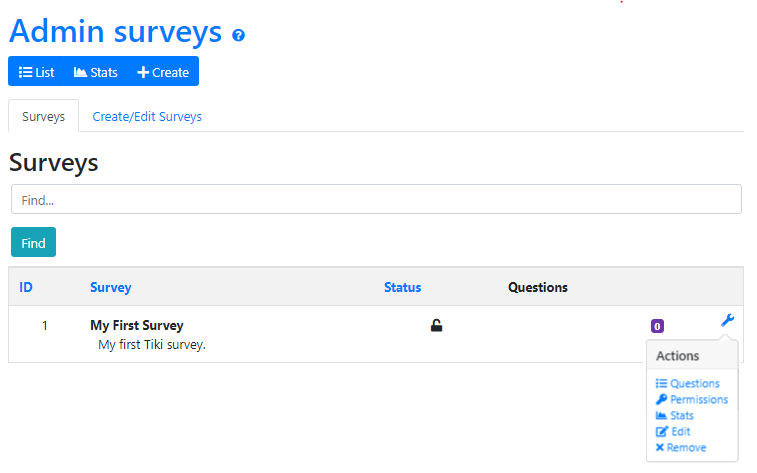
Task: Select Questions in the Actions menu
Action: coord(688,383)
